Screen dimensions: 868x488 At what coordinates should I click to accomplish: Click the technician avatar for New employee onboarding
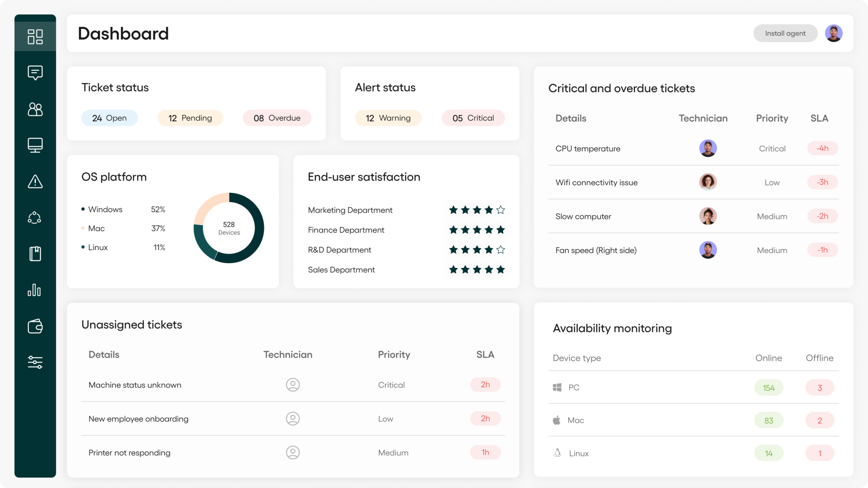(x=292, y=419)
